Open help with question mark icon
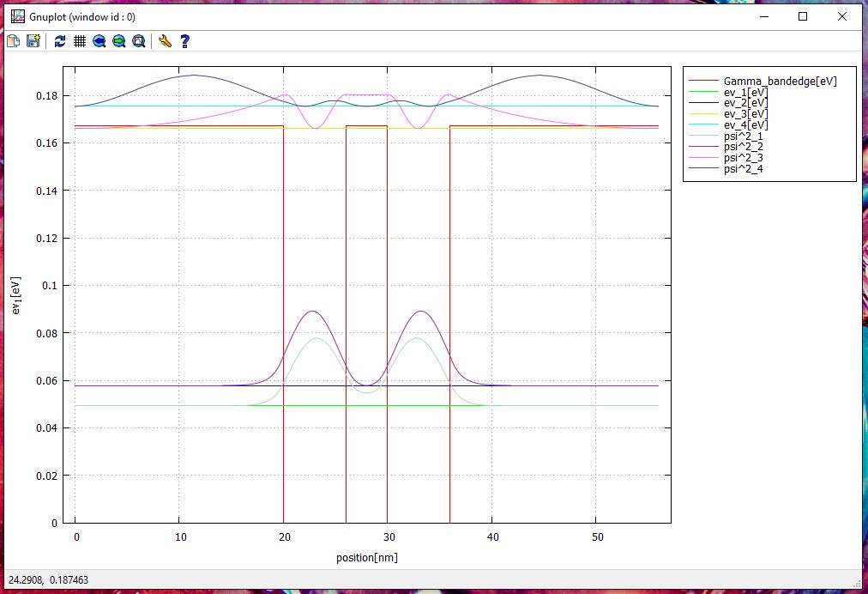This screenshot has width=868, height=594. pyautogui.click(x=184, y=41)
